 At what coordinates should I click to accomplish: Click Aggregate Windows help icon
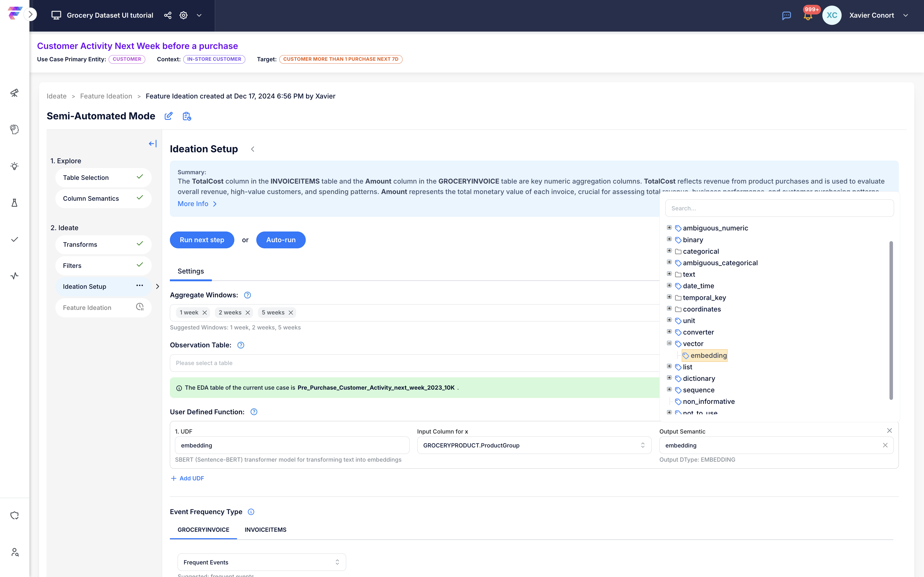247,295
